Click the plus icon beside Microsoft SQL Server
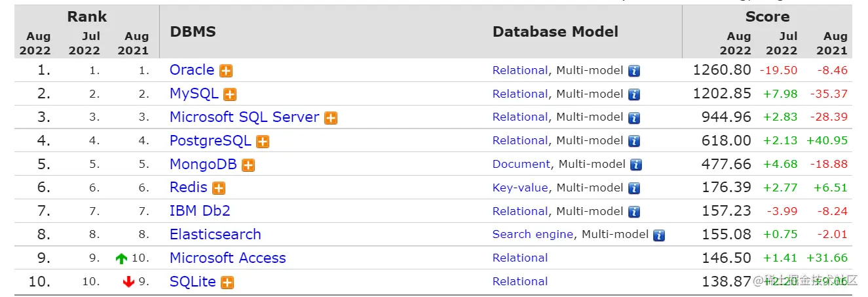This screenshot has height=297, width=868. (x=331, y=118)
